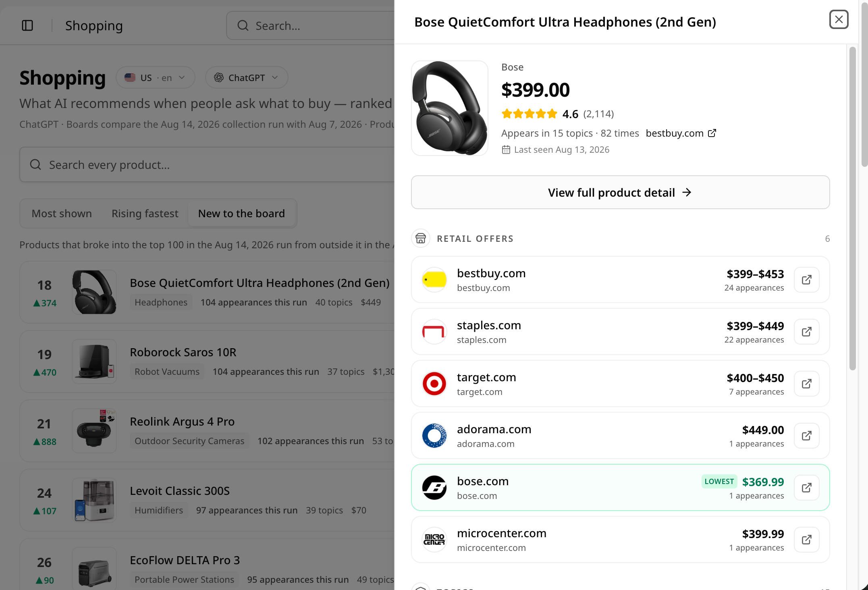Click the Humidifiers category tag
The height and width of the screenshot is (590, 868).
click(159, 510)
